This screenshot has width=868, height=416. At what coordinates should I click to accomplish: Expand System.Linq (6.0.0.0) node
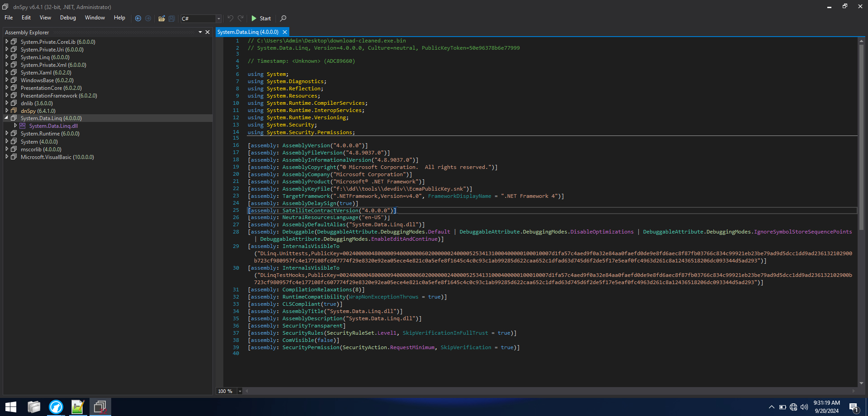coord(7,57)
